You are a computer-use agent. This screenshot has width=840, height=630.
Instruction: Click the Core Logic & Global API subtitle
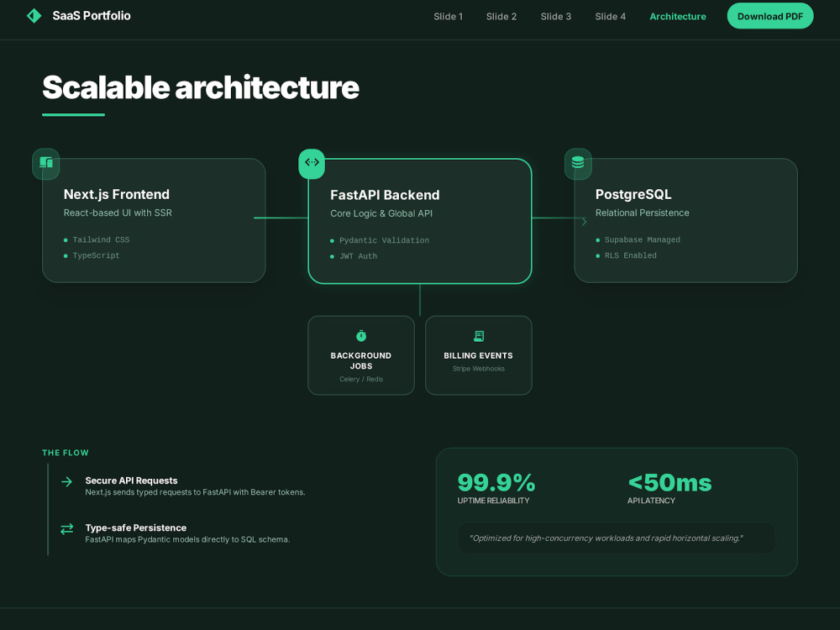click(381, 213)
